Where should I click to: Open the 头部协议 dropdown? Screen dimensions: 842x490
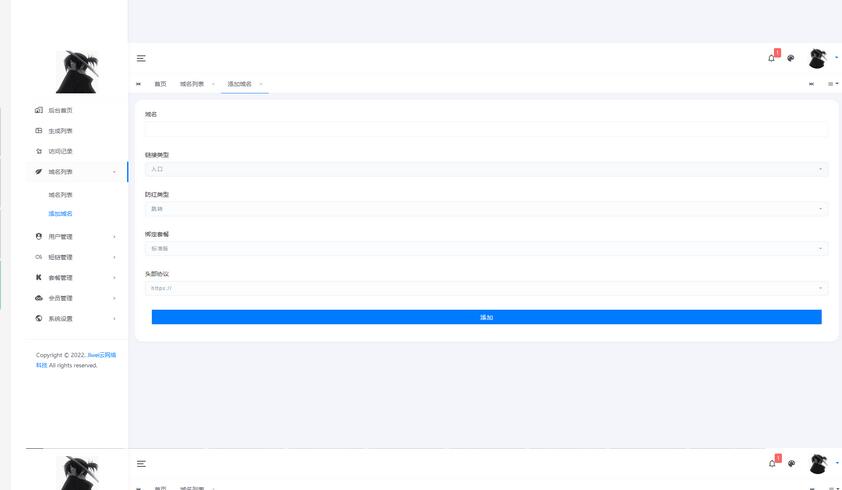[486, 288]
